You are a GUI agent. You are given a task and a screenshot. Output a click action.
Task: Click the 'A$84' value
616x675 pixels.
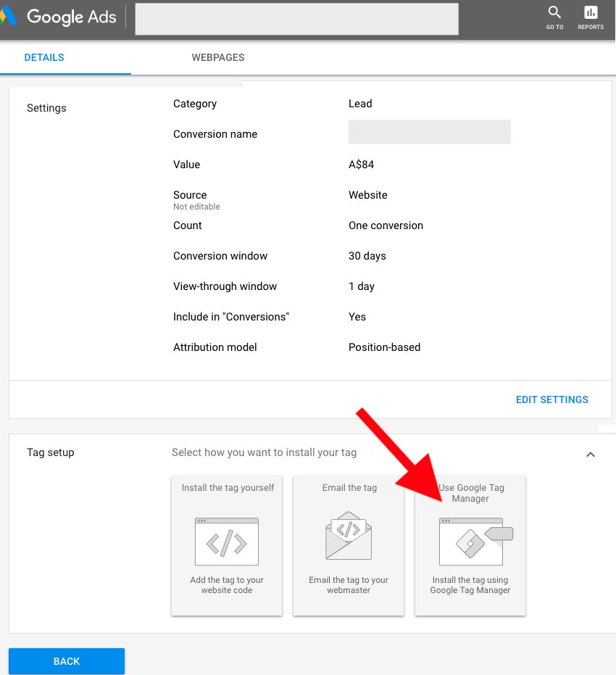tap(361, 165)
